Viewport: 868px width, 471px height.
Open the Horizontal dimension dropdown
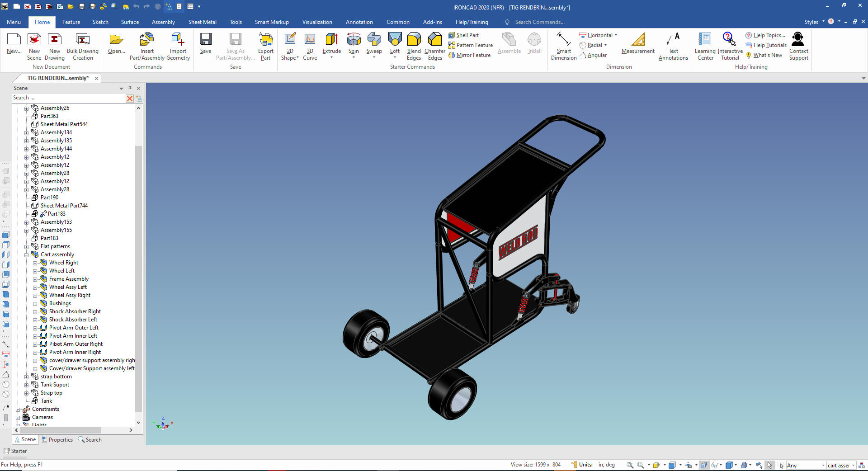616,35
